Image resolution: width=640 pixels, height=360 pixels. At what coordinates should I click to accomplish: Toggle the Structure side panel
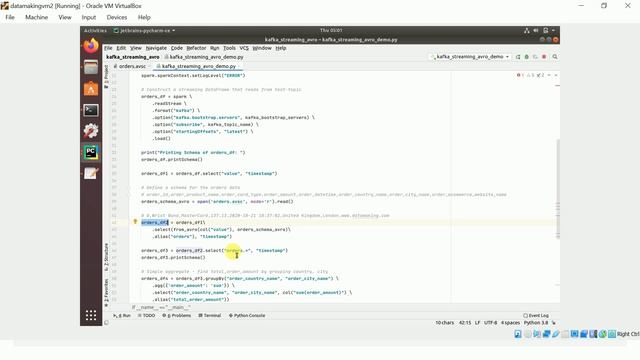coord(106,257)
